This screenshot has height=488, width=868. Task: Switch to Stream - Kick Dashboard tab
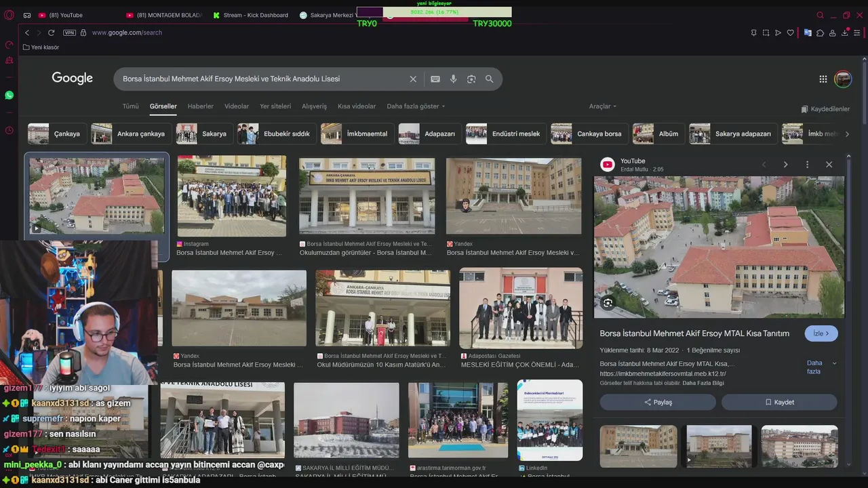[251, 15]
